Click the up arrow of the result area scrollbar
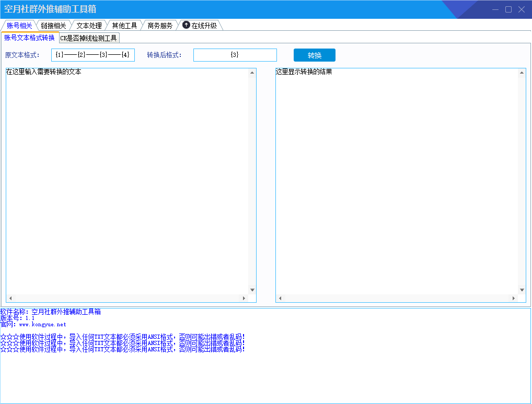This screenshot has width=532, height=404. (522, 73)
